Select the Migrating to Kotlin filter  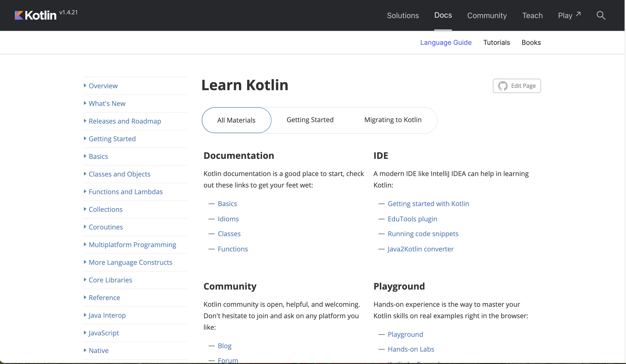pos(393,120)
